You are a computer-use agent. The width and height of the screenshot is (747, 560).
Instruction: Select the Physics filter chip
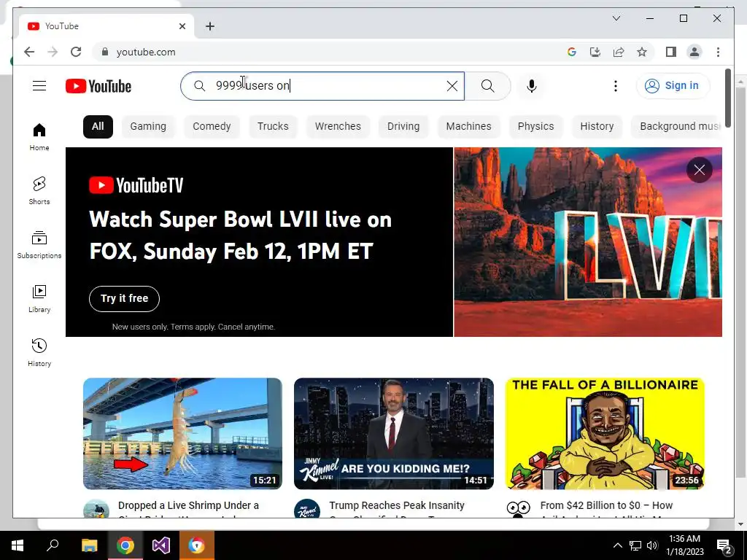[x=535, y=127]
